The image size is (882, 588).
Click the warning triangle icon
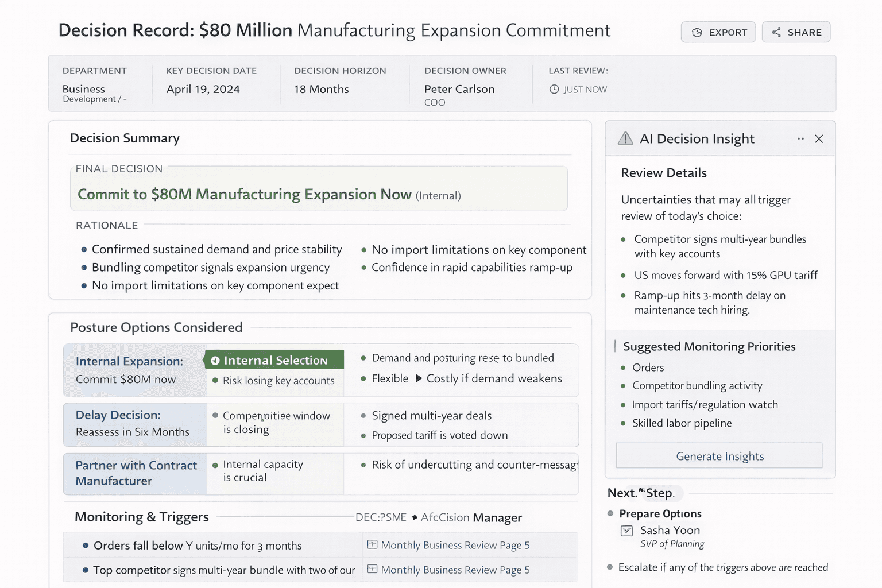(x=625, y=138)
